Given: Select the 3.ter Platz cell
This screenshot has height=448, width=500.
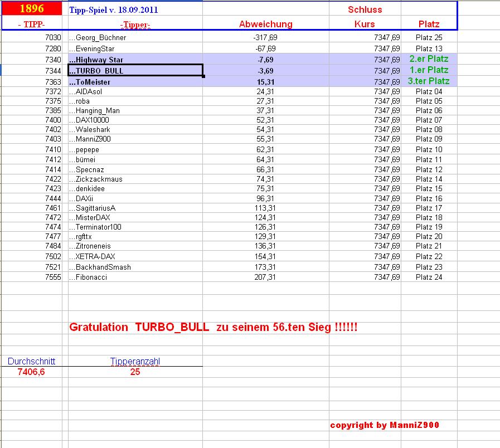Looking at the screenshot, I should (429, 81).
